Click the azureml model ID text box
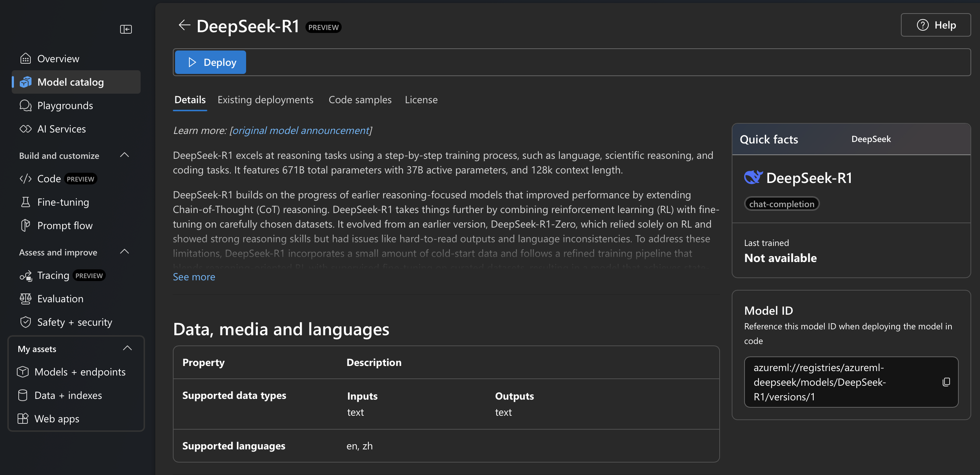Screen dimensions: 980x475 point(851,382)
